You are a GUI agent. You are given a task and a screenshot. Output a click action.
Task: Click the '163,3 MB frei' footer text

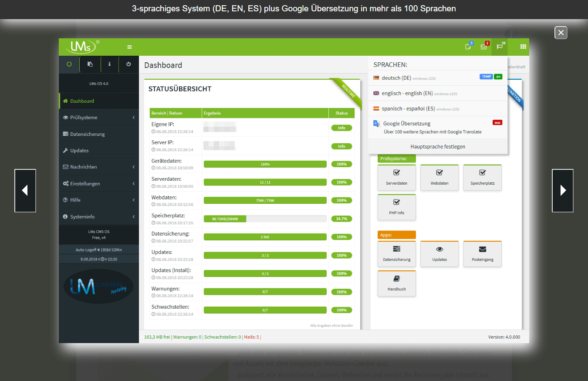[x=157, y=337]
